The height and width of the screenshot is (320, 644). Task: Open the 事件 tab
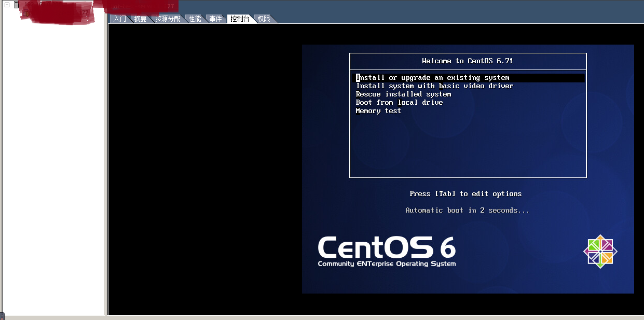[x=215, y=19]
